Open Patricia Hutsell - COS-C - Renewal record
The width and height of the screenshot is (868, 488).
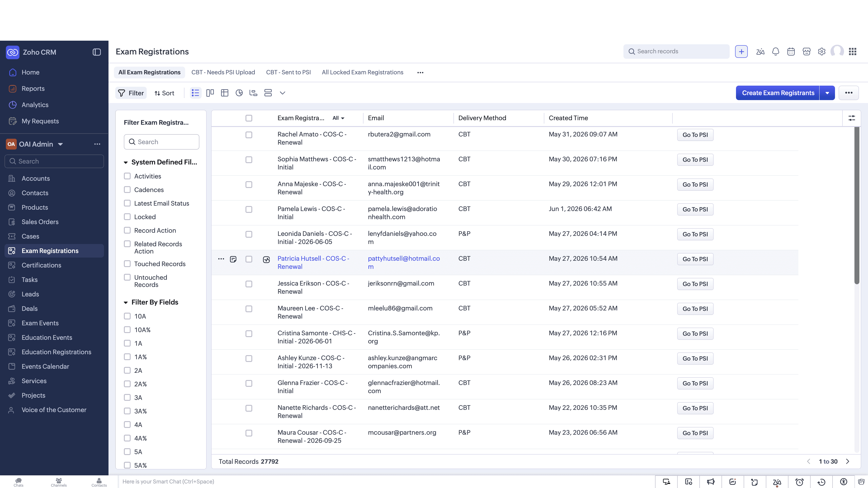(313, 262)
